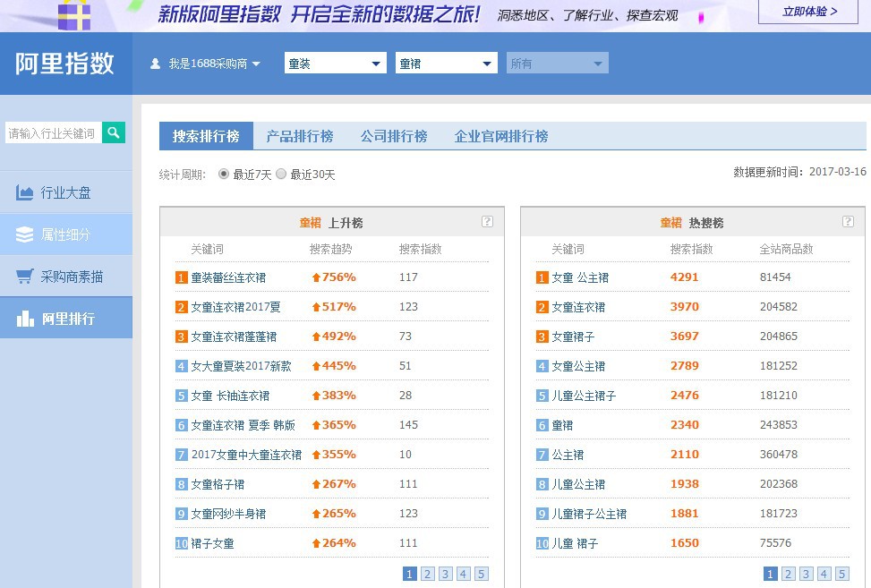This screenshot has height=588, width=871.
Task: Open hot keyword 公主裙 ranked seventh
Action: point(568,455)
